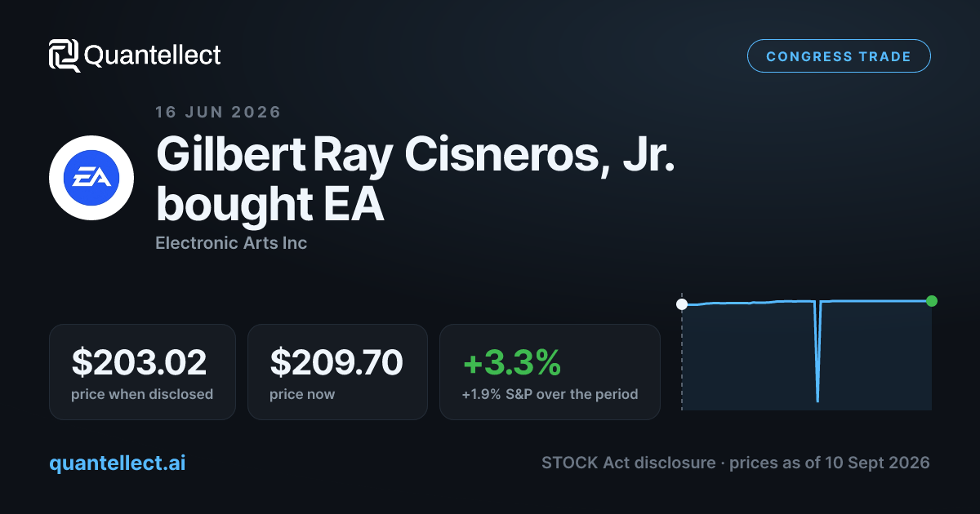Select the +3.3% performance card

(550, 372)
